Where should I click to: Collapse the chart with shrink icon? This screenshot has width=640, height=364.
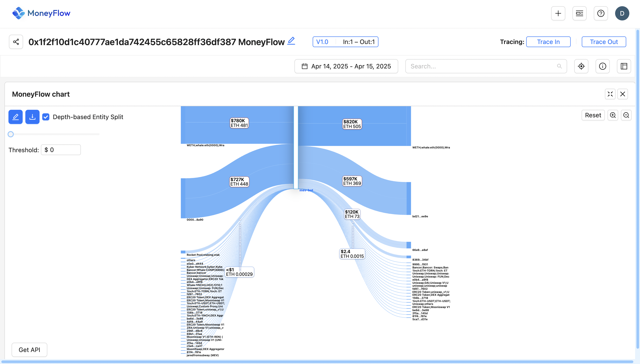pyautogui.click(x=610, y=94)
